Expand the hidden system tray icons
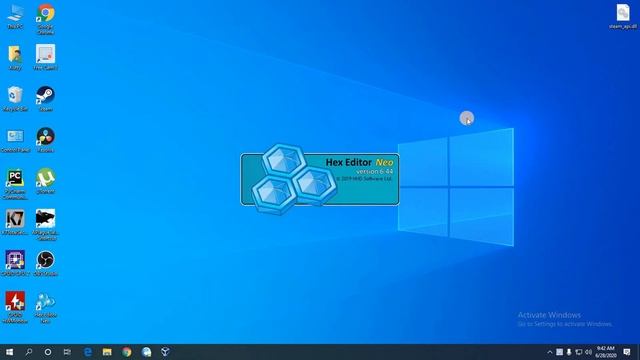The image size is (640, 360). (x=549, y=352)
